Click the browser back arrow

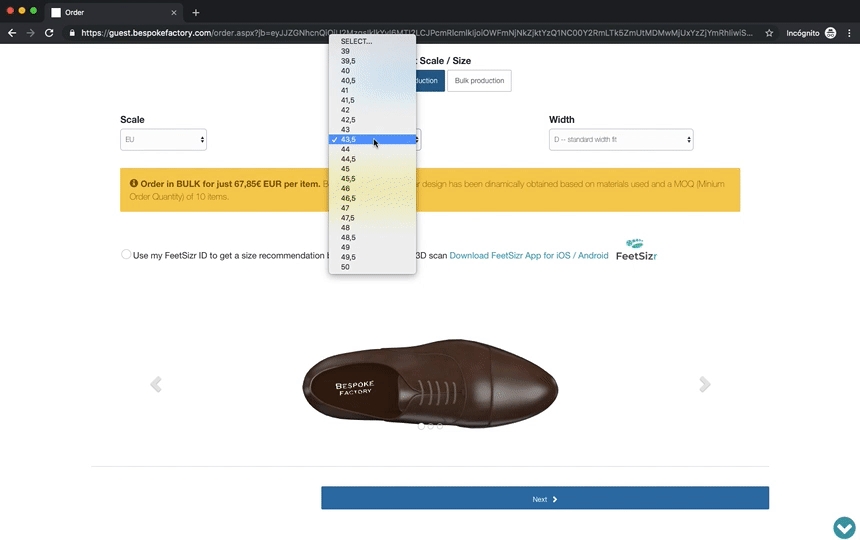click(x=12, y=33)
